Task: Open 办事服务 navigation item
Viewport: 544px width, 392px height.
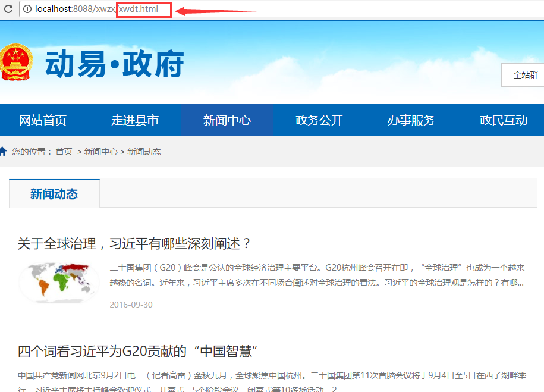Action: point(411,120)
